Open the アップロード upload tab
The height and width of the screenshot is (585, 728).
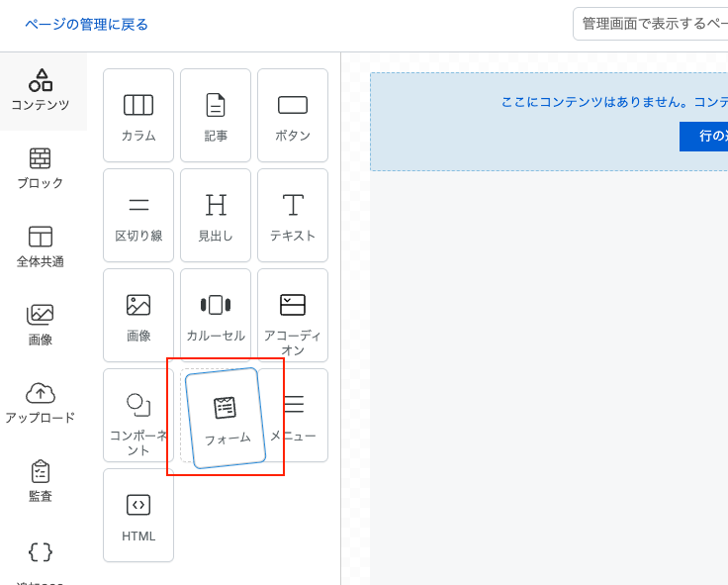tap(41, 404)
